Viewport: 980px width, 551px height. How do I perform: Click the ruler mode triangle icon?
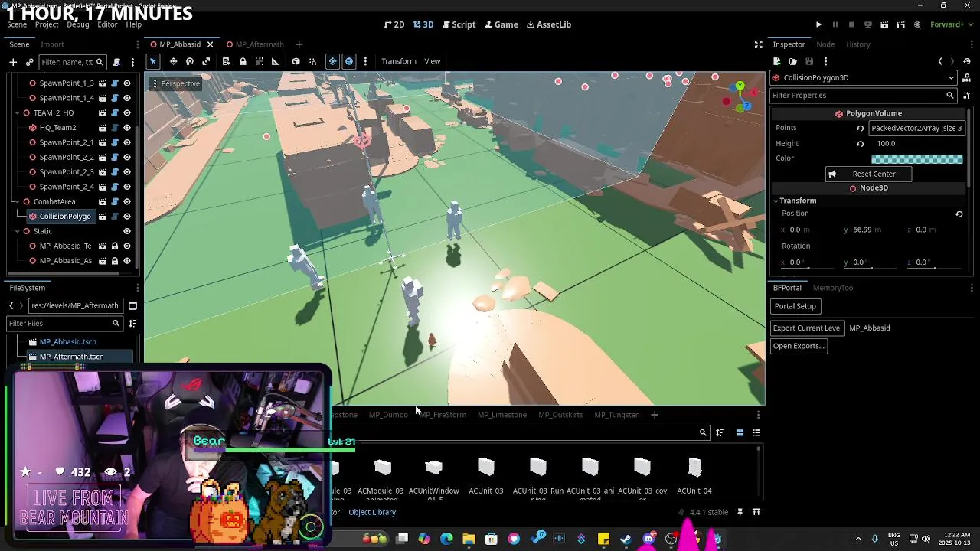tap(275, 61)
